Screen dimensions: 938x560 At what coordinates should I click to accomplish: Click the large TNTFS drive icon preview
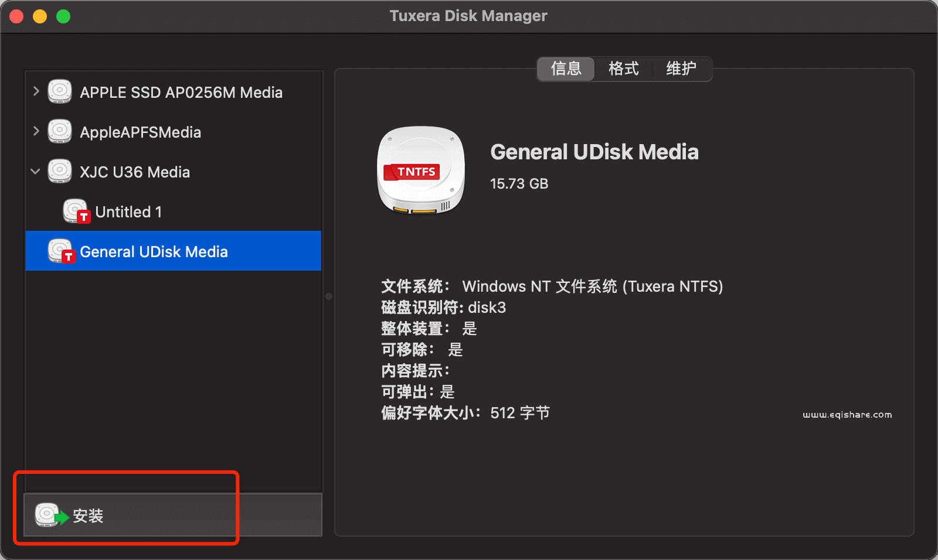[420, 171]
